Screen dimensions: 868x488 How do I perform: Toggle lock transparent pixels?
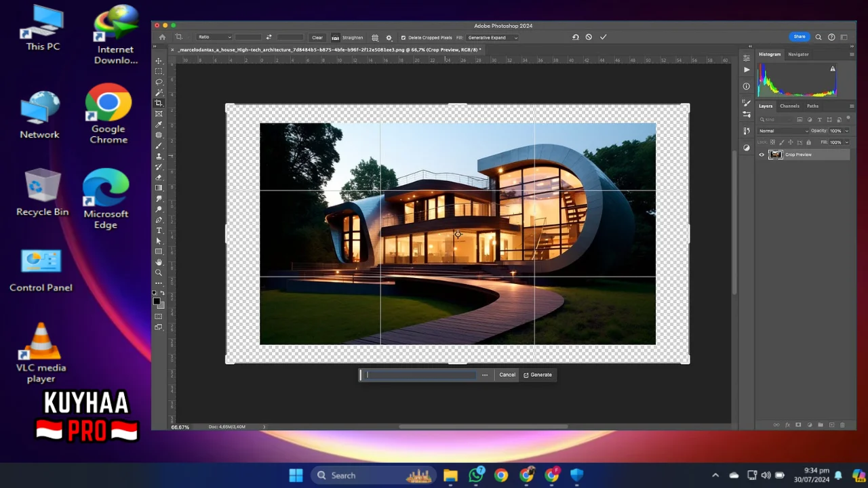[x=773, y=142]
